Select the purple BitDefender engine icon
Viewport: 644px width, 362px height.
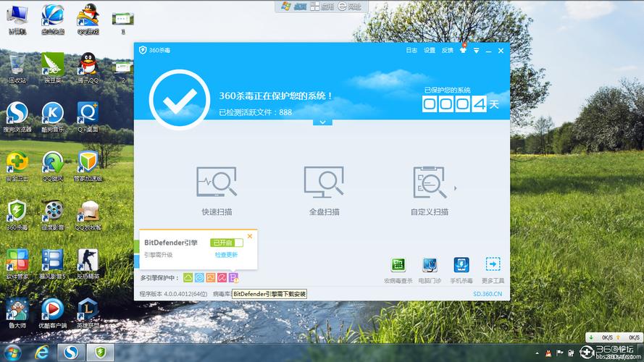pos(234,278)
